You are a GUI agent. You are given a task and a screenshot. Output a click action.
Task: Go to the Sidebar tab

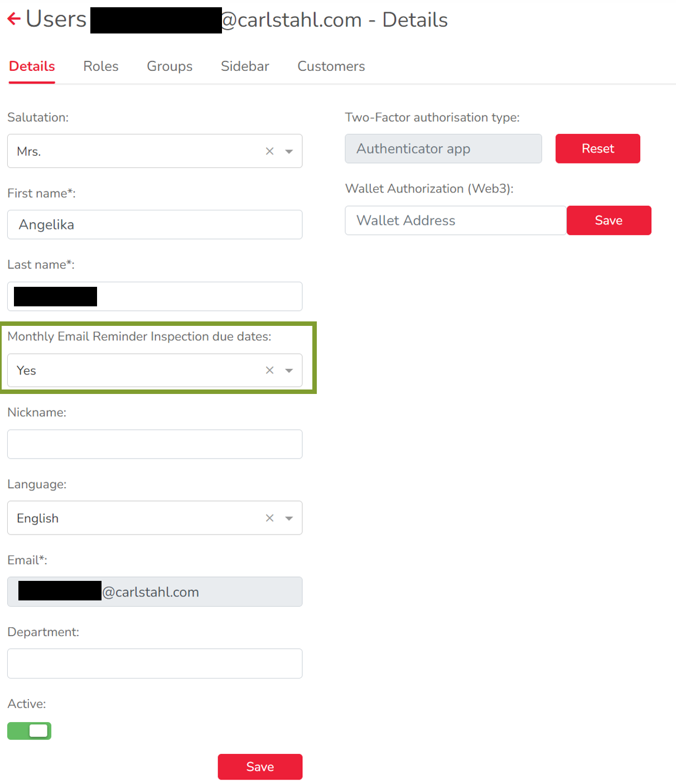pos(245,66)
